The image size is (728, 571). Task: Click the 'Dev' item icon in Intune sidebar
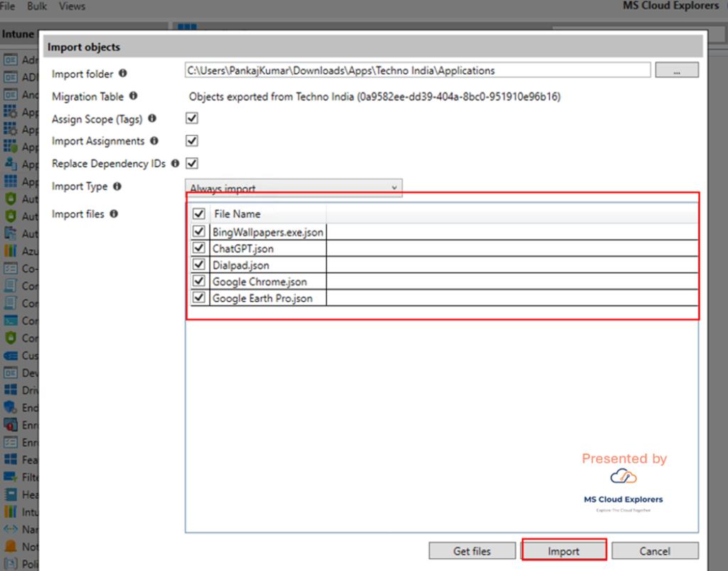10,373
